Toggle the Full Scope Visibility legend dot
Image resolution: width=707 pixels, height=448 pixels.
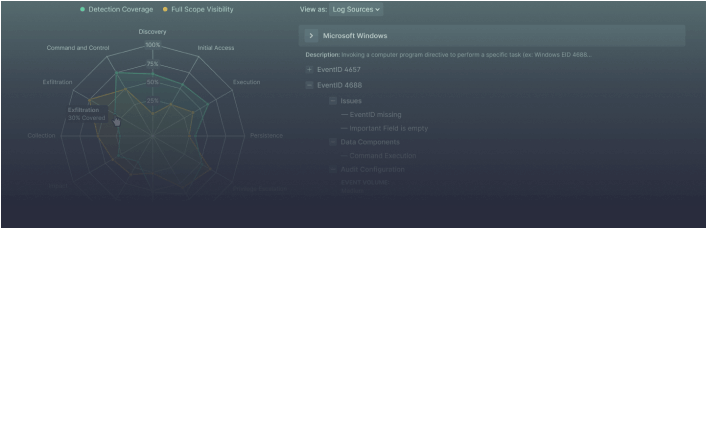pyautogui.click(x=165, y=9)
